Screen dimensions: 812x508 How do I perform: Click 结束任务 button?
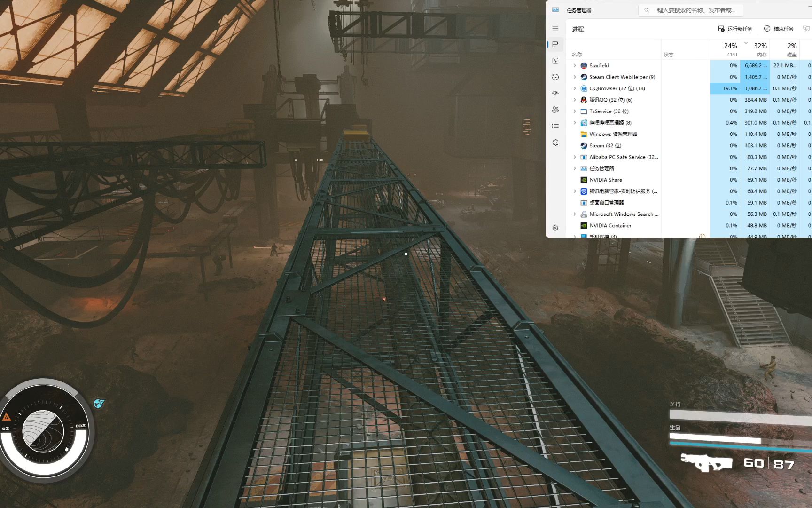(779, 29)
